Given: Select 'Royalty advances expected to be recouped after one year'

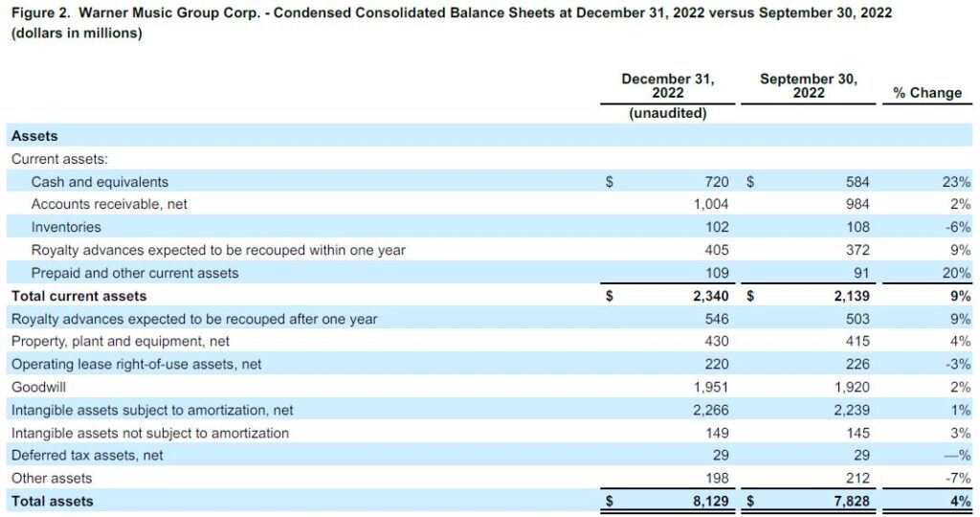Looking at the screenshot, I should point(194,319).
